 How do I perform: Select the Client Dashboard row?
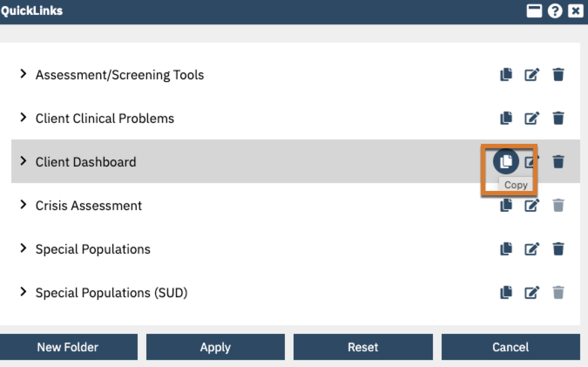[x=174, y=162]
